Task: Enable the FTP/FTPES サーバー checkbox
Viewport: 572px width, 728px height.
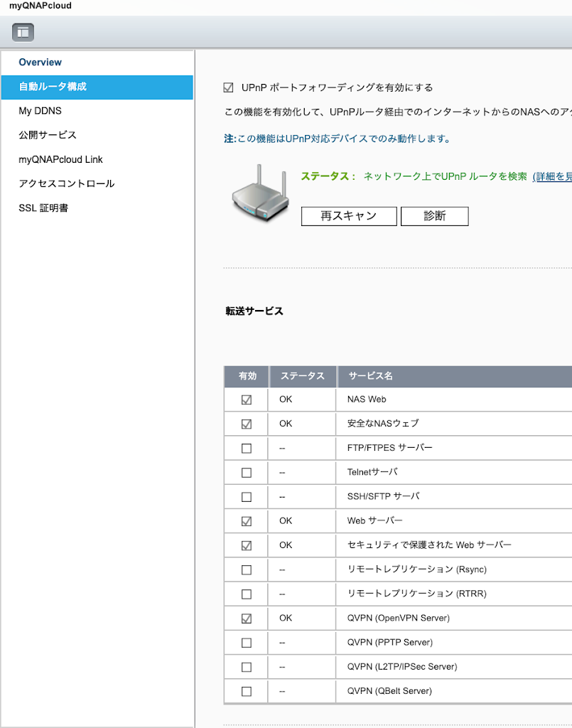Action: [x=247, y=449]
